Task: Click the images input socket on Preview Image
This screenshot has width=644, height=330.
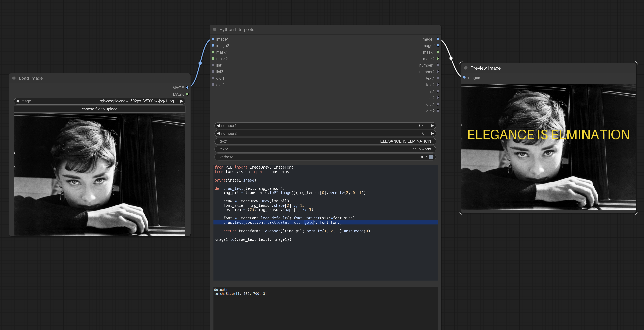Action: pyautogui.click(x=464, y=78)
